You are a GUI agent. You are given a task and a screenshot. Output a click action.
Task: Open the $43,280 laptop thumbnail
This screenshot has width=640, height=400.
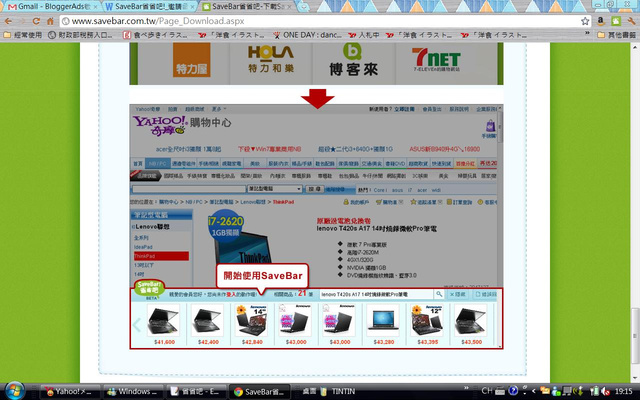pyautogui.click(x=383, y=320)
